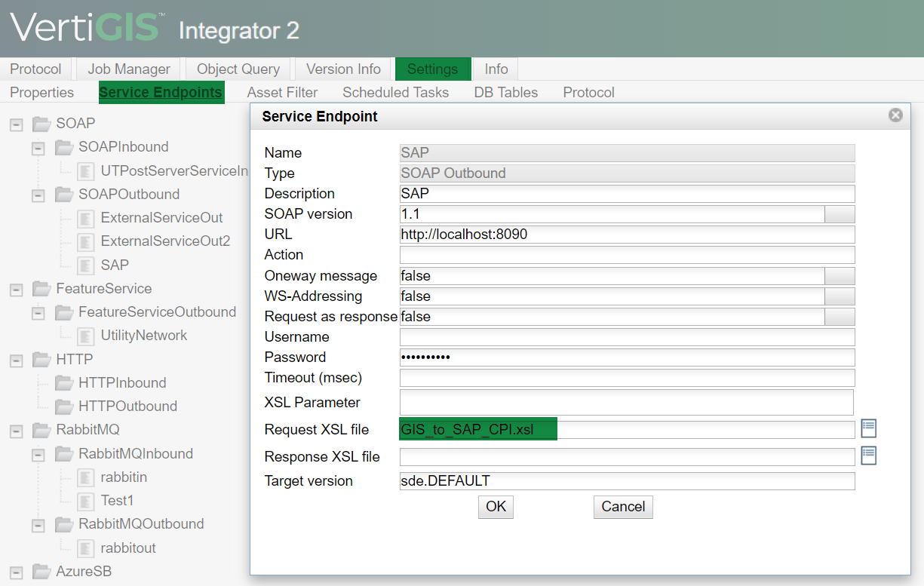Viewport: 924px width, 586px height.
Task: Open the Protocol section under Settings
Action: coord(589,93)
